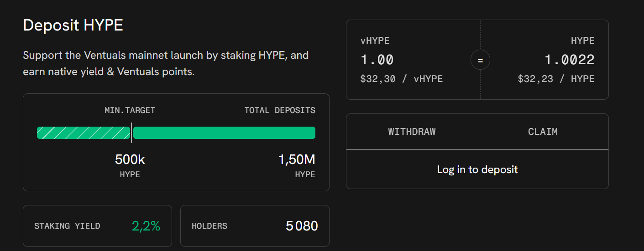Switch to the CLAIM tab
This screenshot has height=251, width=644.
click(543, 132)
